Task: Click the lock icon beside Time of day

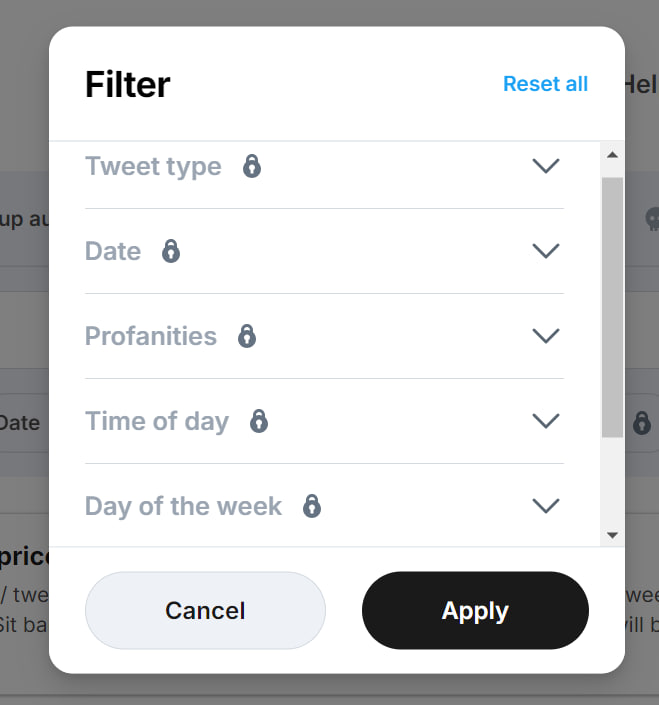Action: pos(259,421)
